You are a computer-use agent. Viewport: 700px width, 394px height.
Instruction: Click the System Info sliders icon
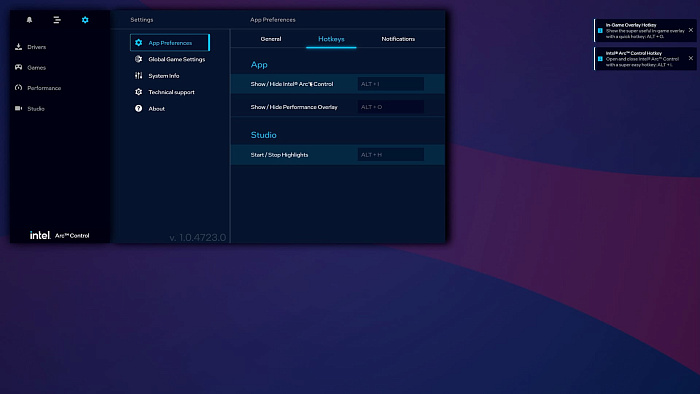point(139,75)
